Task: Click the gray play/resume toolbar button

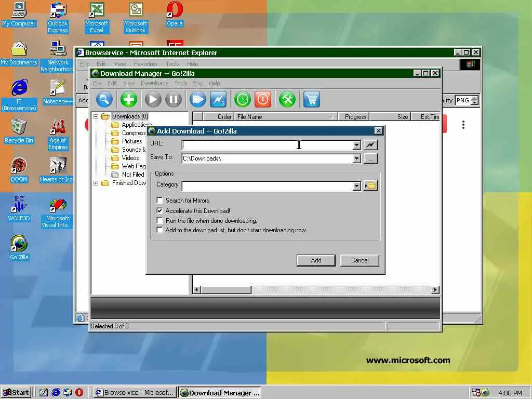Action: coord(153,99)
